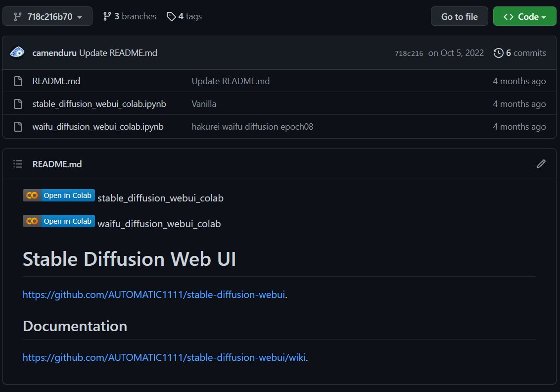The image size is (560, 392).
Task: Click the code brackets icon inside Code button
Action: click(510, 16)
